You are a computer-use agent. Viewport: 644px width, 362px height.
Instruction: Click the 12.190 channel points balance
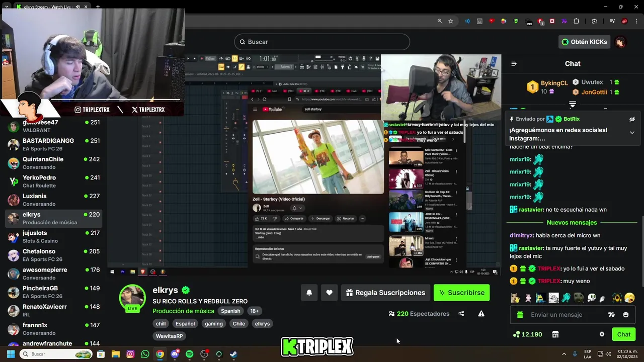[527, 334]
